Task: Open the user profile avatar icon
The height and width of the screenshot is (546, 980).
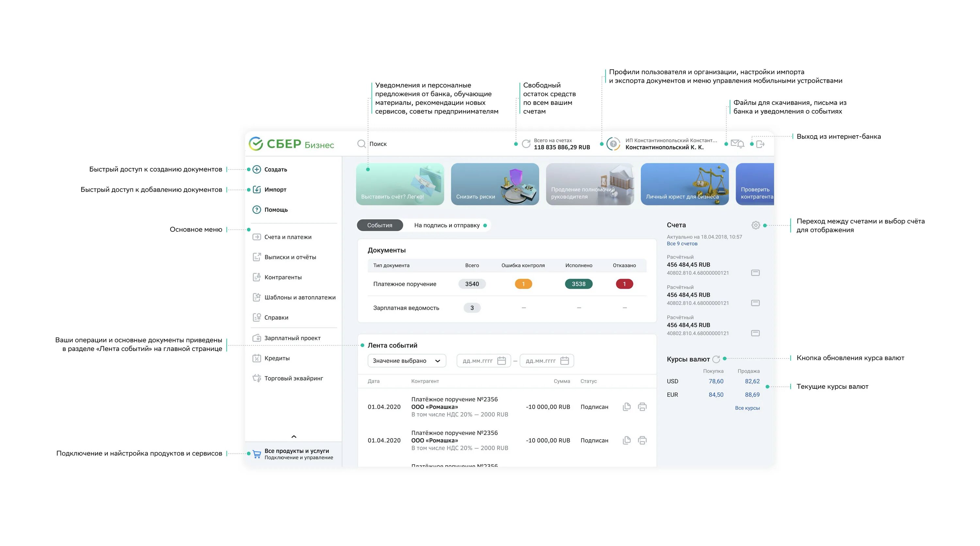Action: coord(613,144)
